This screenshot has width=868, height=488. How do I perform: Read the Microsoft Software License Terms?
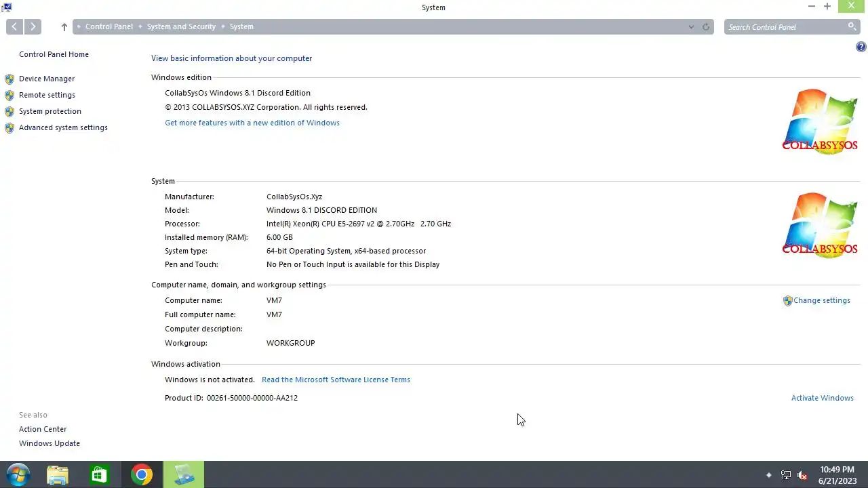point(336,380)
